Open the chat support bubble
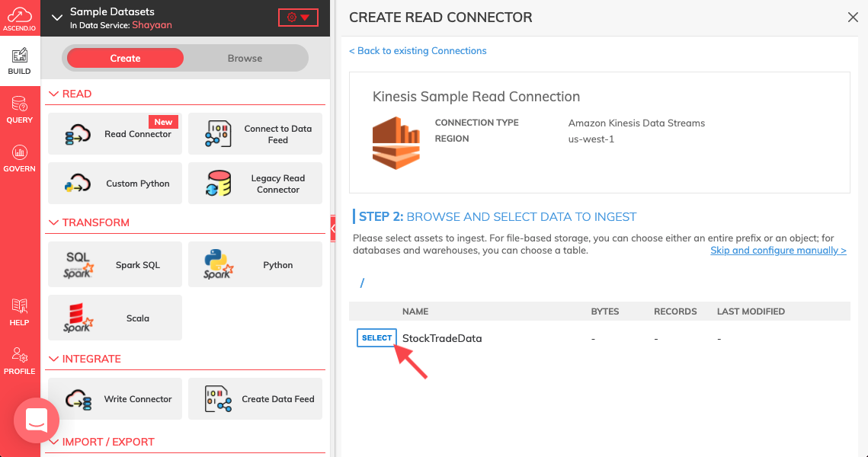 (37, 420)
